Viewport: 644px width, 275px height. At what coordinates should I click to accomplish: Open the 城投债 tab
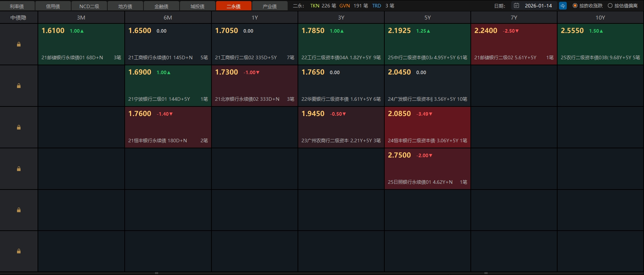[198, 6]
